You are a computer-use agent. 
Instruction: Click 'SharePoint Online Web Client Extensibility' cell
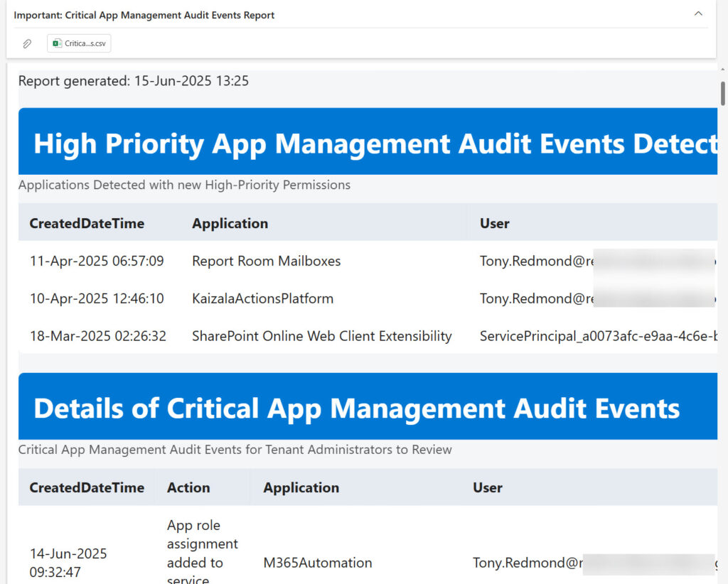pos(322,336)
